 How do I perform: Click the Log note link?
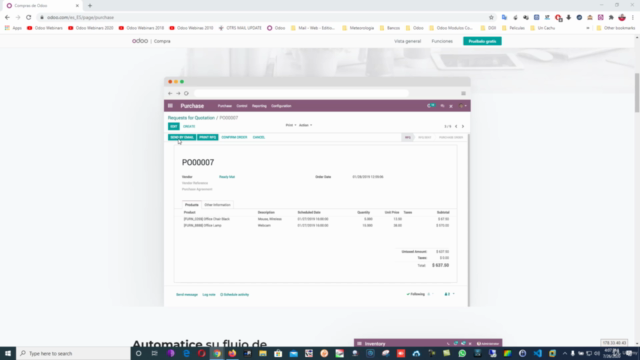[x=209, y=295]
